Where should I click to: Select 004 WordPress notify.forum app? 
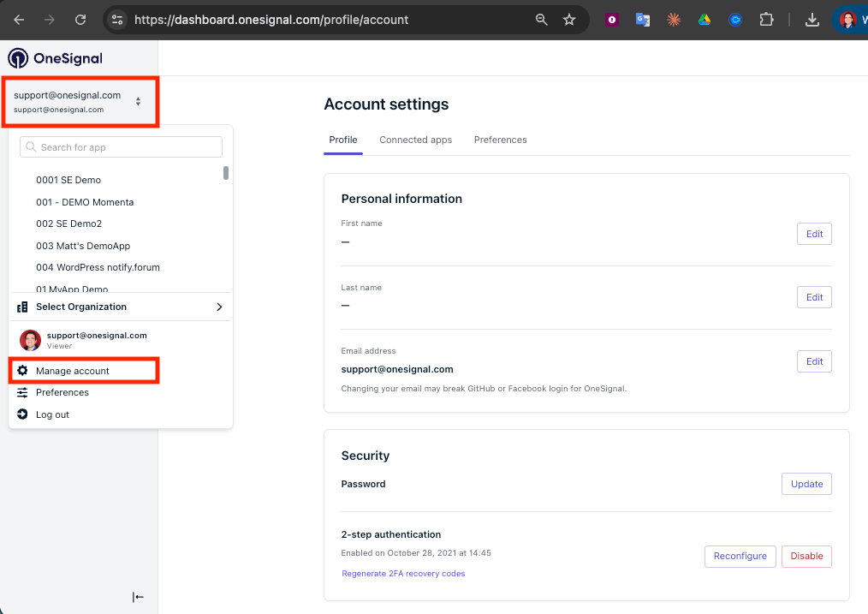(x=98, y=267)
